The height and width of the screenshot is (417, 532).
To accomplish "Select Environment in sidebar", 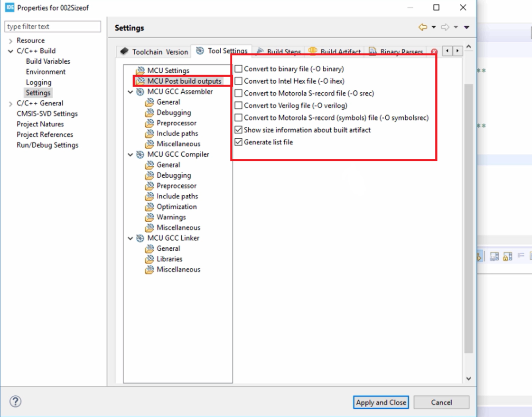I will pos(46,72).
